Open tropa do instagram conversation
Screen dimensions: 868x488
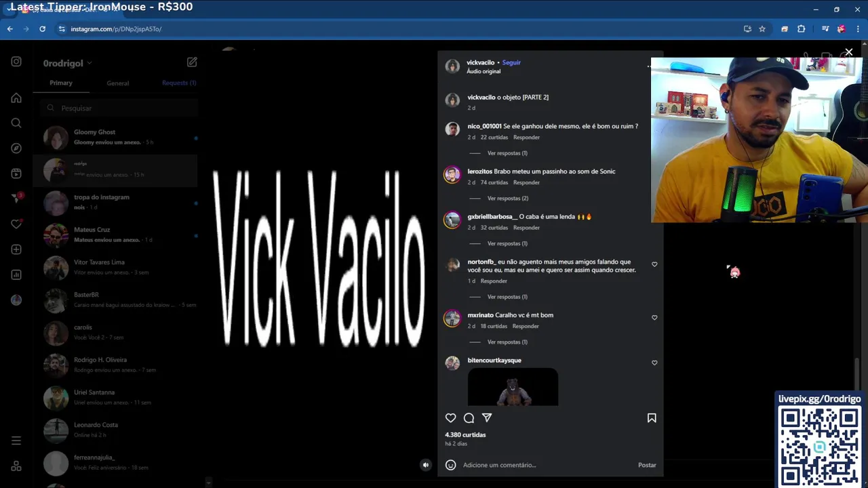pos(115,203)
